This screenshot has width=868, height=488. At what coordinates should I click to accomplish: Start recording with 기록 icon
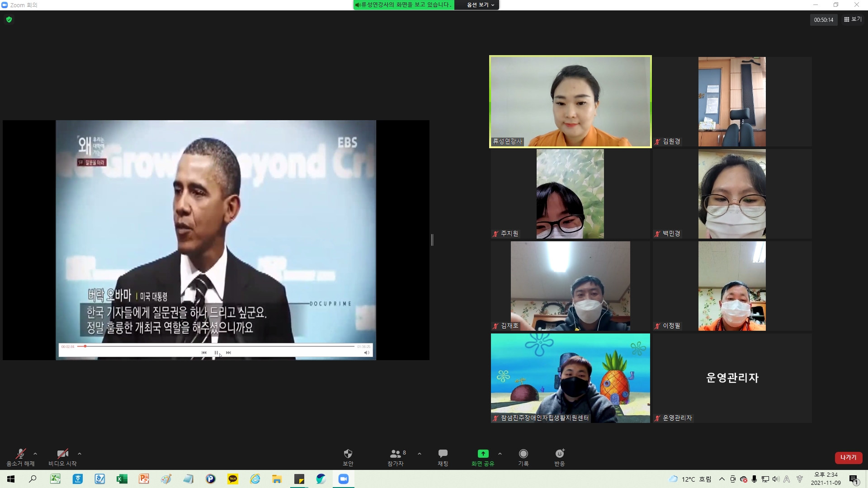(524, 454)
